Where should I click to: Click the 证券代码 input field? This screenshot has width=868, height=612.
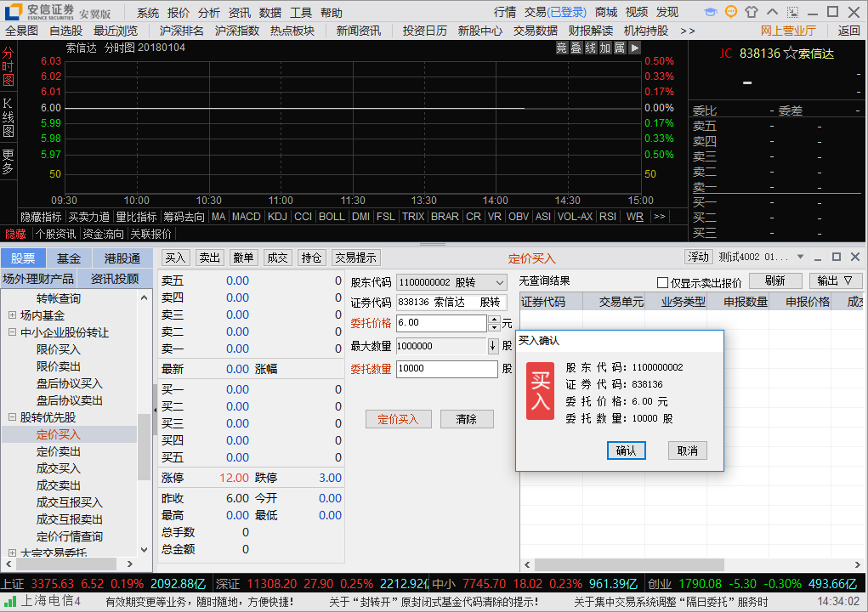(451, 302)
